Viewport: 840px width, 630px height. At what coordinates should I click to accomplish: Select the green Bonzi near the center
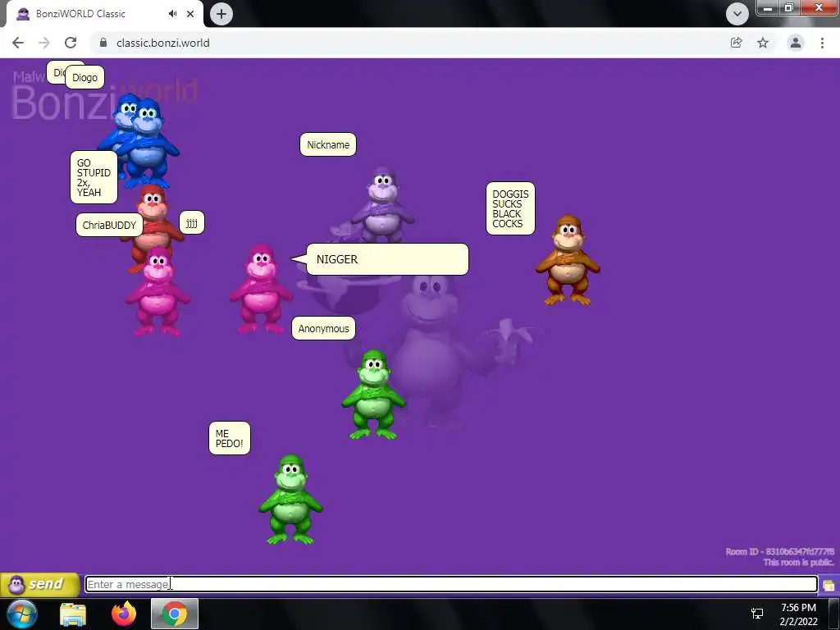pos(373,395)
